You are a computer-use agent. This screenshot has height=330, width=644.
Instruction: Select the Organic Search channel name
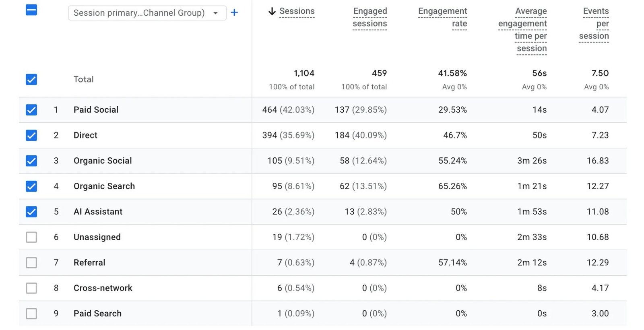pyautogui.click(x=104, y=186)
